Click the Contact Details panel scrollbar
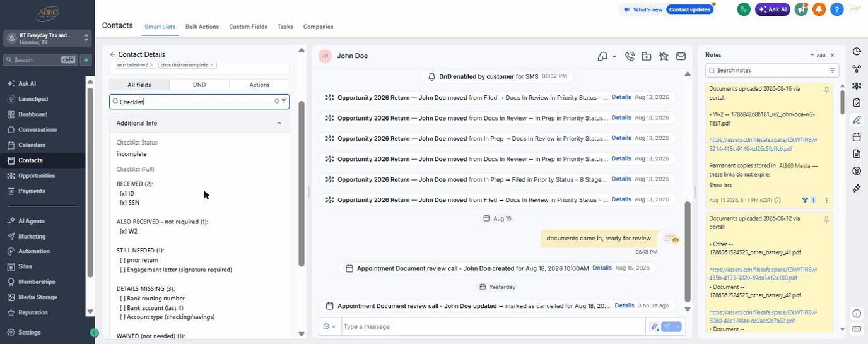Screen dimensions: 868x344 coord(302,183)
